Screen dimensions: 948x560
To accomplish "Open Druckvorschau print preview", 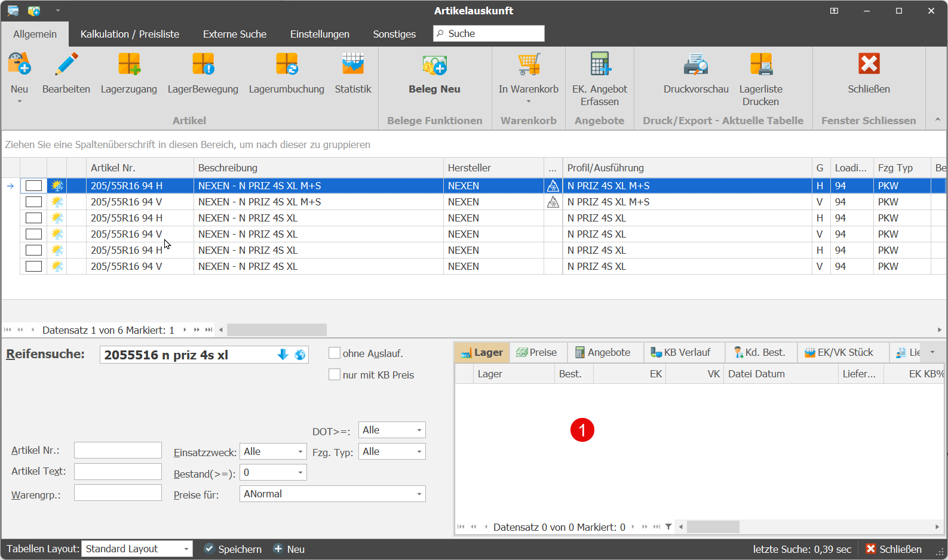I will click(695, 64).
